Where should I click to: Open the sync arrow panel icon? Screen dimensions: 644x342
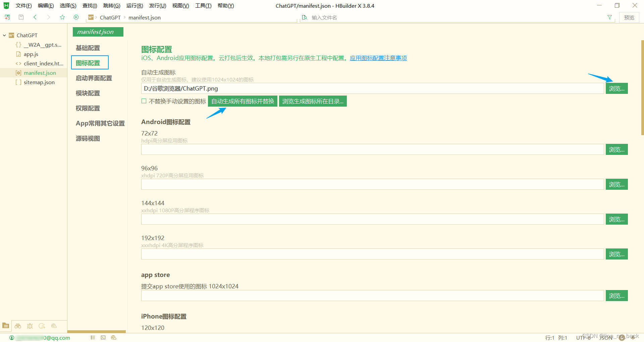(x=42, y=326)
